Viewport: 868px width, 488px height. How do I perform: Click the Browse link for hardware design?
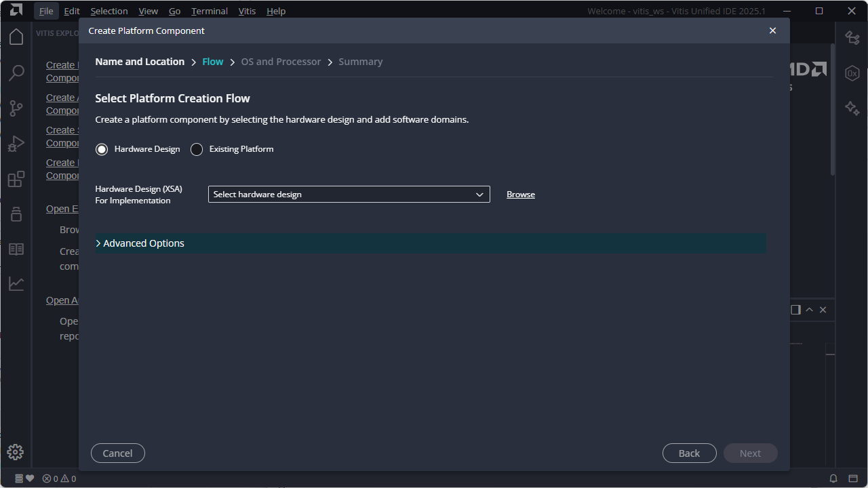(521, 195)
